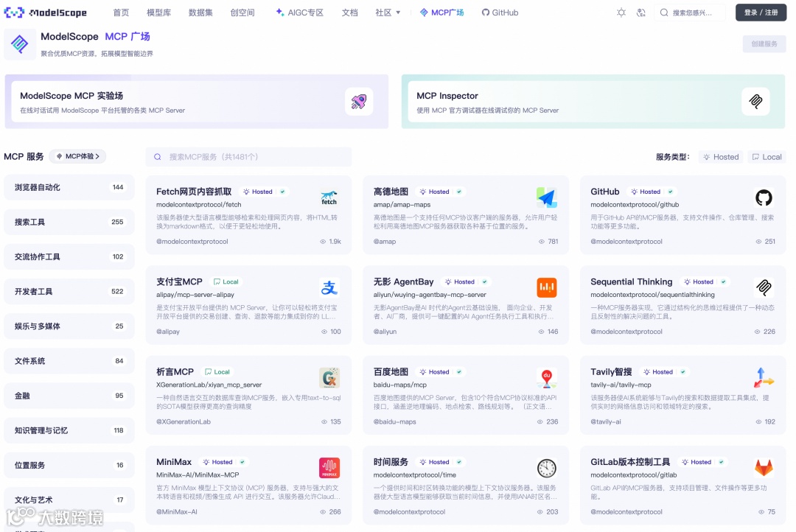Click the view count eye on GitHub card
796x532 pixels.
click(758, 242)
